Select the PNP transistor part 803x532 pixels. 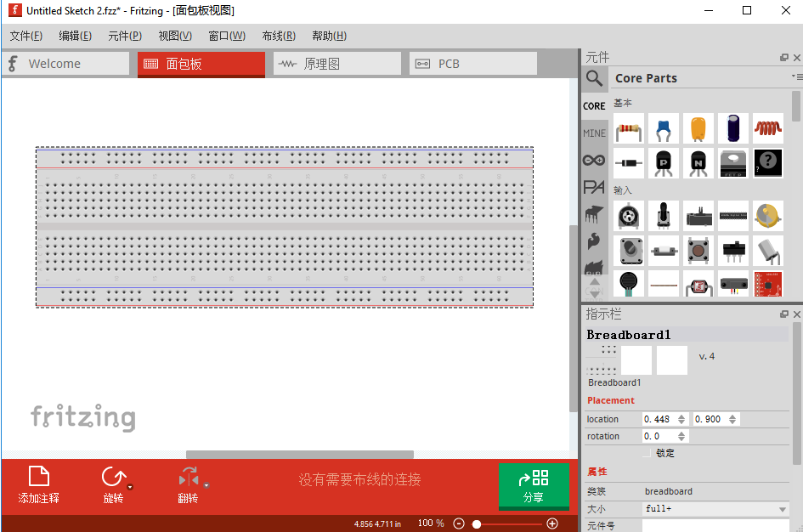coord(663,163)
